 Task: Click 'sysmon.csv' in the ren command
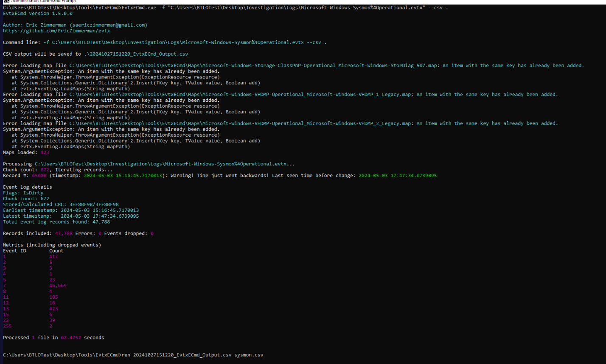pyautogui.click(x=249, y=355)
